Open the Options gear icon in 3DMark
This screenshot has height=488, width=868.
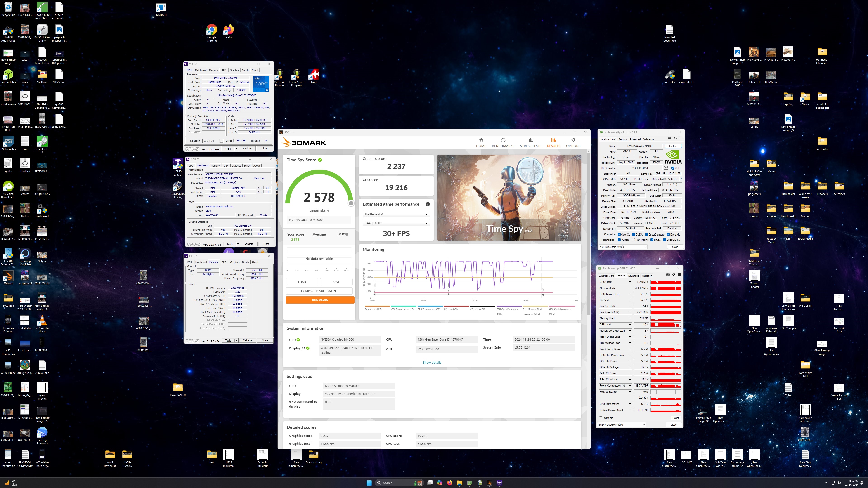pos(573,140)
